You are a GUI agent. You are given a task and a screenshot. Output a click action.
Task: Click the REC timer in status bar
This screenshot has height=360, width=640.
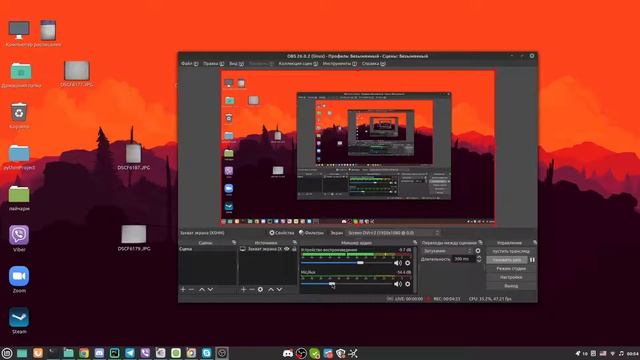pos(447,299)
